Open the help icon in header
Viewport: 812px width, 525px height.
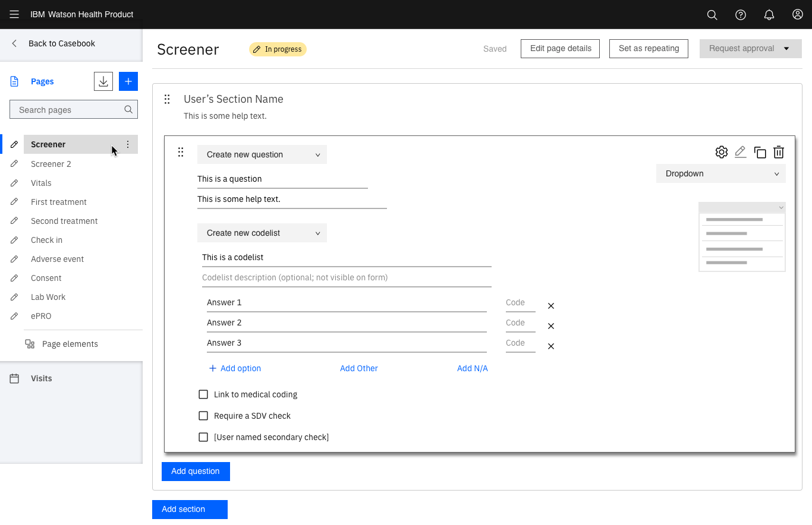pyautogui.click(x=741, y=15)
